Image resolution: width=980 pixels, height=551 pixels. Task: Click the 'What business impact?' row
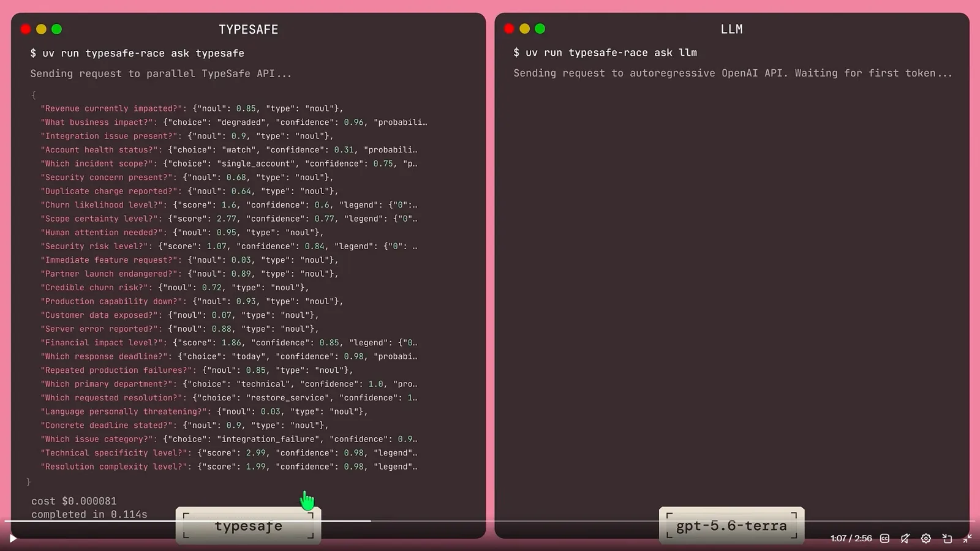point(234,122)
